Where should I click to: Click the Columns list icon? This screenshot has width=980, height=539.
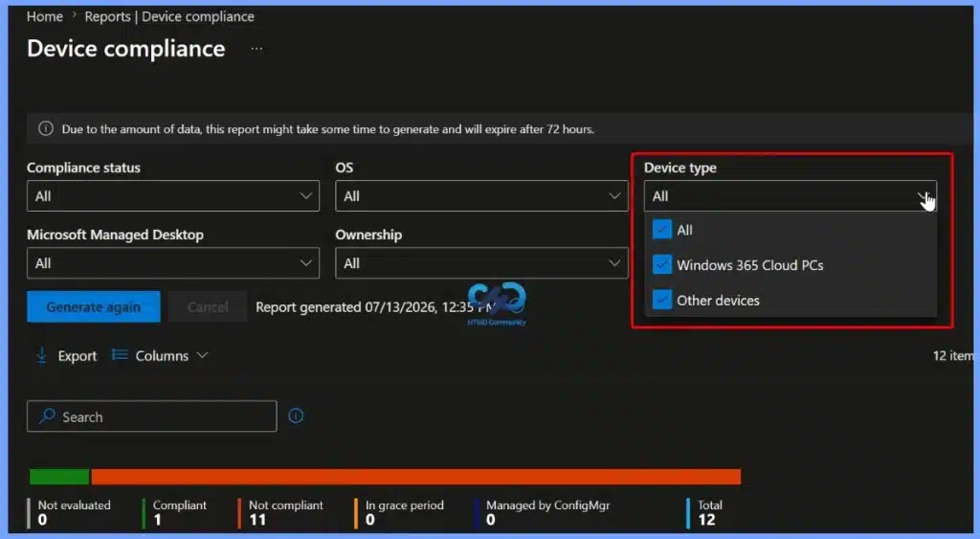pos(120,354)
